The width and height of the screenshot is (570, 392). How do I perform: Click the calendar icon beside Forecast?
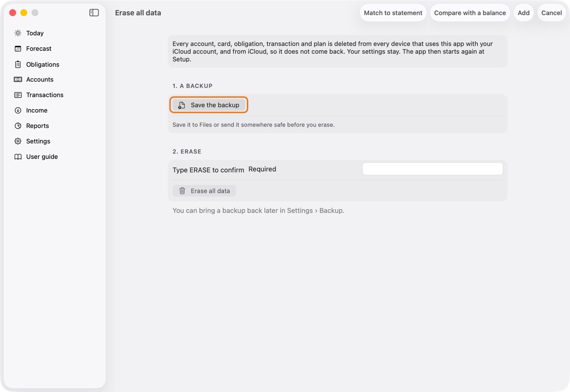click(x=18, y=49)
